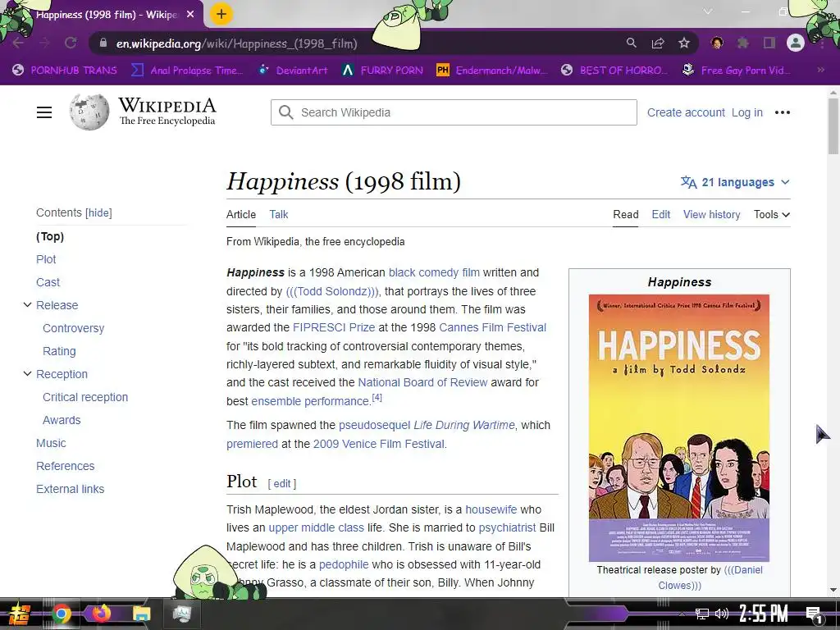The width and height of the screenshot is (840, 630).
Task: Click the zoom magnifier in address bar
Action: click(632, 43)
